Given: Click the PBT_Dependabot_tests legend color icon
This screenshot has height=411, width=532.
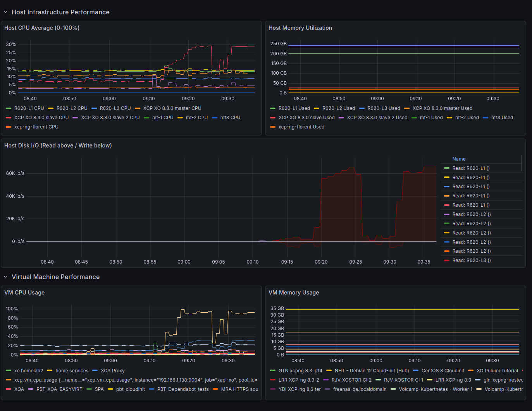Looking at the screenshot, I should pyautogui.click(x=152, y=389).
